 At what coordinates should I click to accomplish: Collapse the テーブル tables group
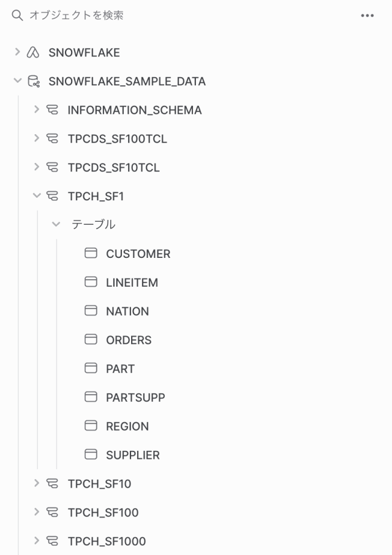56,225
